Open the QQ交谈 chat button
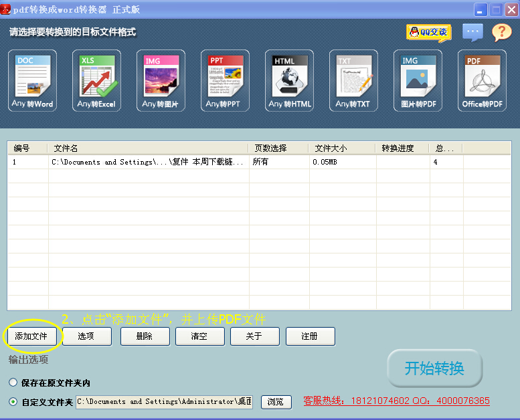The height and width of the screenshot is (420, 520). 429,33
